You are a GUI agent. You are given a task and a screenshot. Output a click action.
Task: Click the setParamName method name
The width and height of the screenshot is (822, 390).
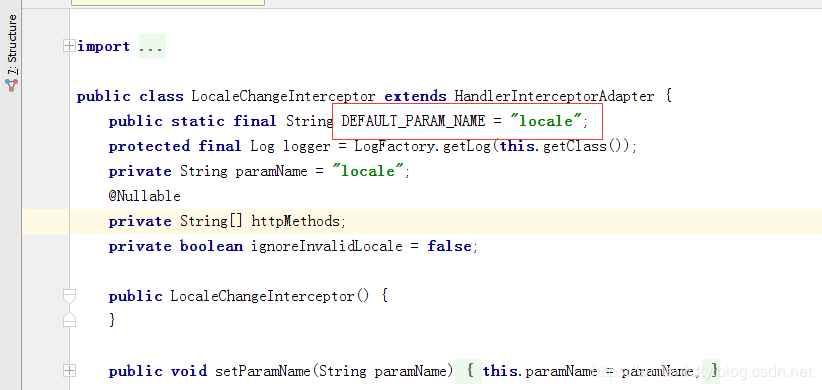263,371
